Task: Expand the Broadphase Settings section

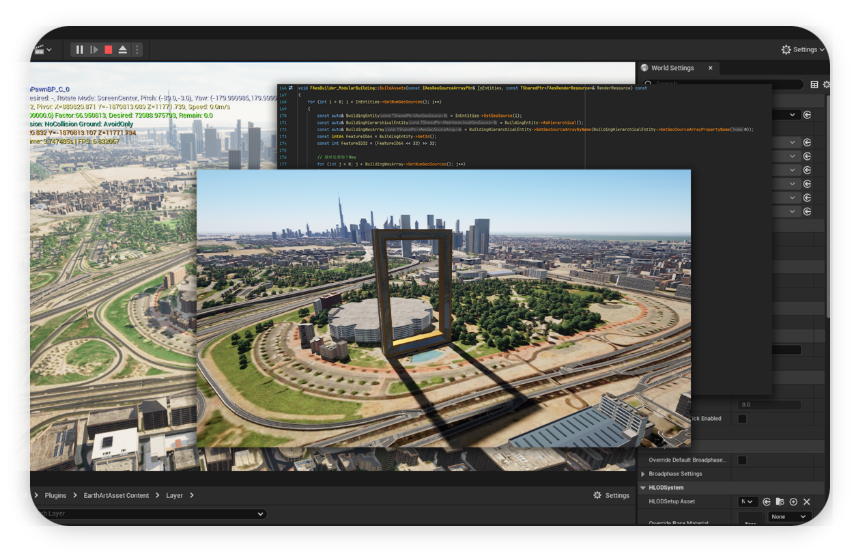Action: tap(643, 474)
